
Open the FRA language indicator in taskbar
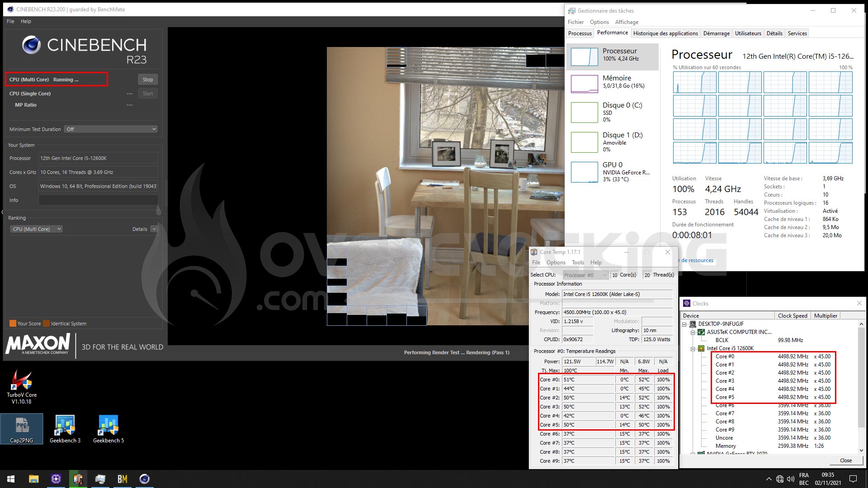[804, 475]
